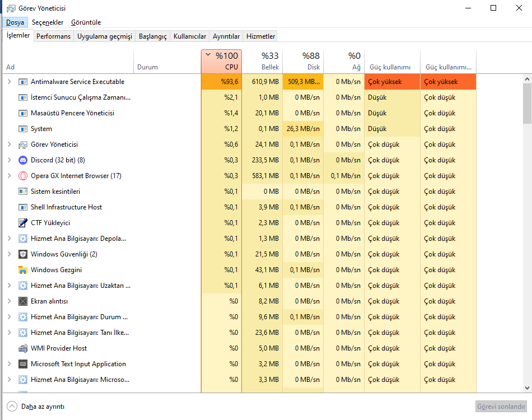This screenshot has width=532, height=420.
Task: Click the 583,1 MB Opera memory value
Action: (x=262, y=176)
